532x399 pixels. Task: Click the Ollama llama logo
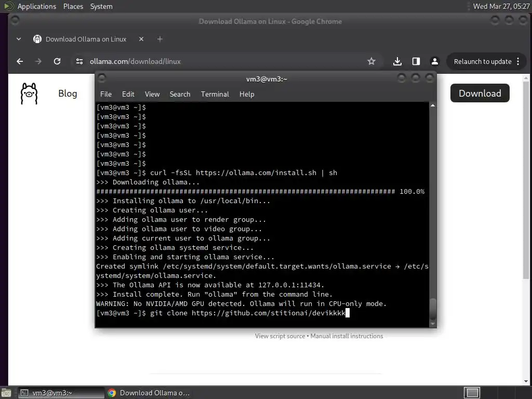[29, 94]
